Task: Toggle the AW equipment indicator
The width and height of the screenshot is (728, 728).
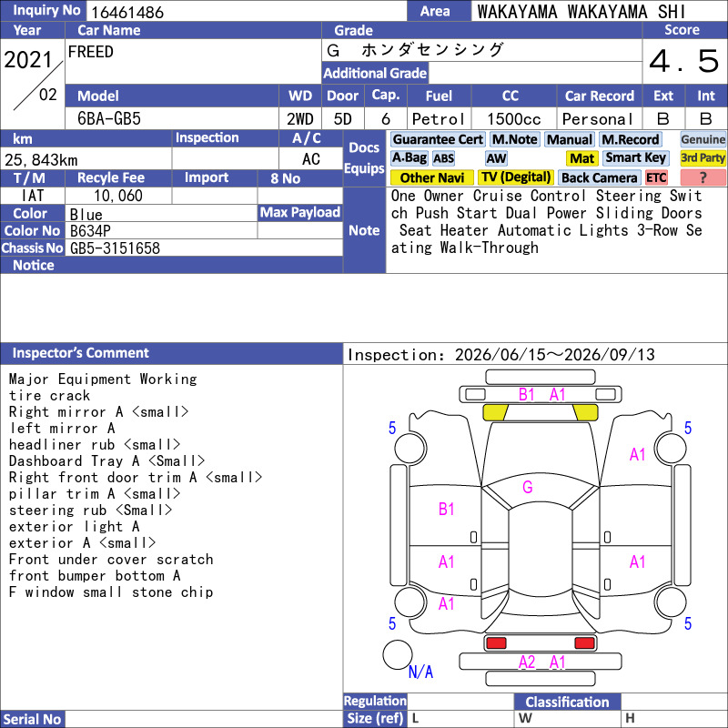Action: tap(496, 158)
